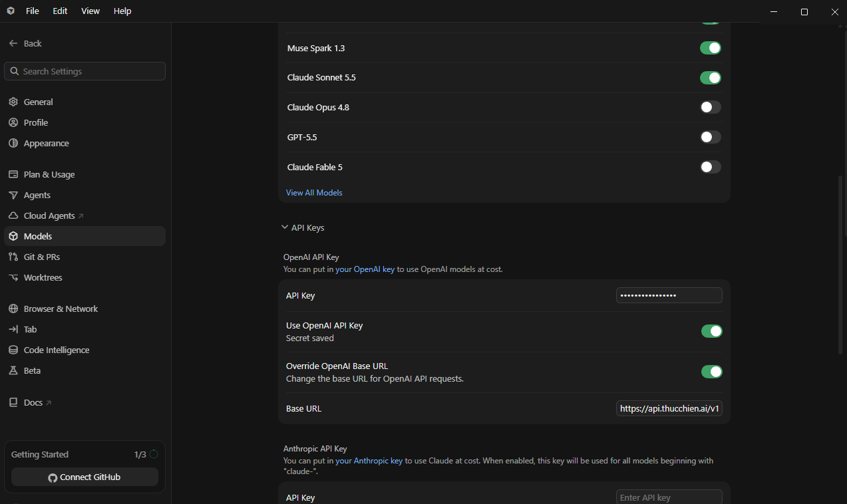
Task: Open the Docs book icon
Action: [x=13, y=402]
